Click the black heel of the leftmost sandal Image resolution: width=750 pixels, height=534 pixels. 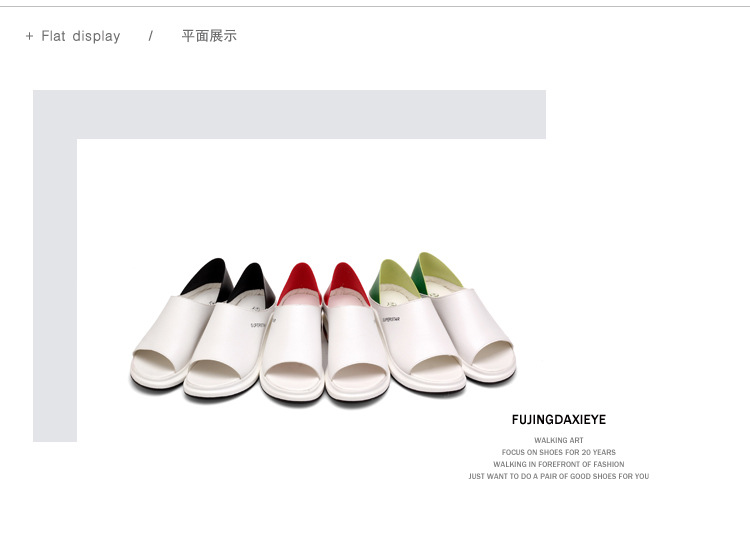[x=207, y=278]
